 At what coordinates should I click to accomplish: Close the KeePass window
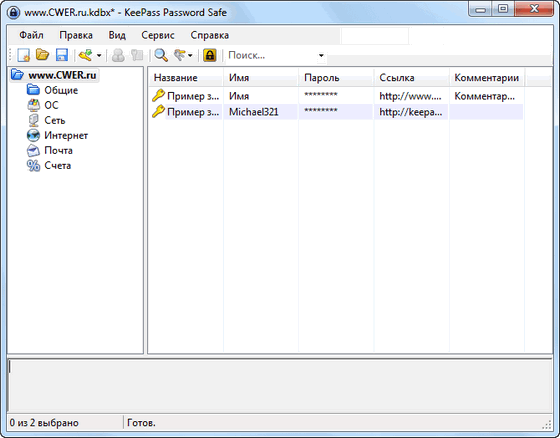point(534,9)
